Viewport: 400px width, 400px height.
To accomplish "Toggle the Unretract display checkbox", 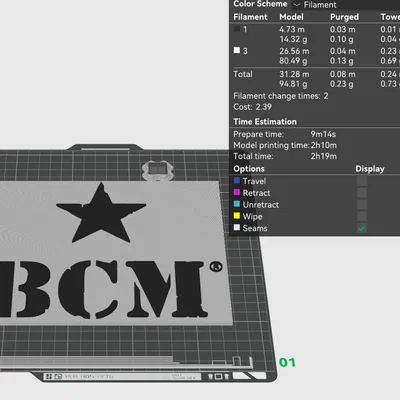I will click(x=362, y=204).
